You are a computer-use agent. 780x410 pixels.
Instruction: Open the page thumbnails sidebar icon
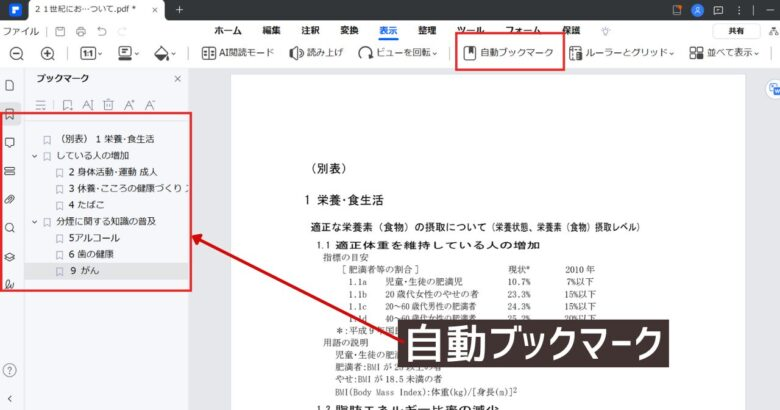[9, 86]
